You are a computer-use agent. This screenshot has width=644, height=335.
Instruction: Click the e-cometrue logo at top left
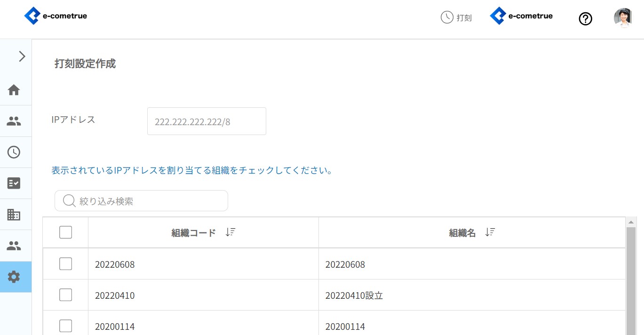(56, 16)
